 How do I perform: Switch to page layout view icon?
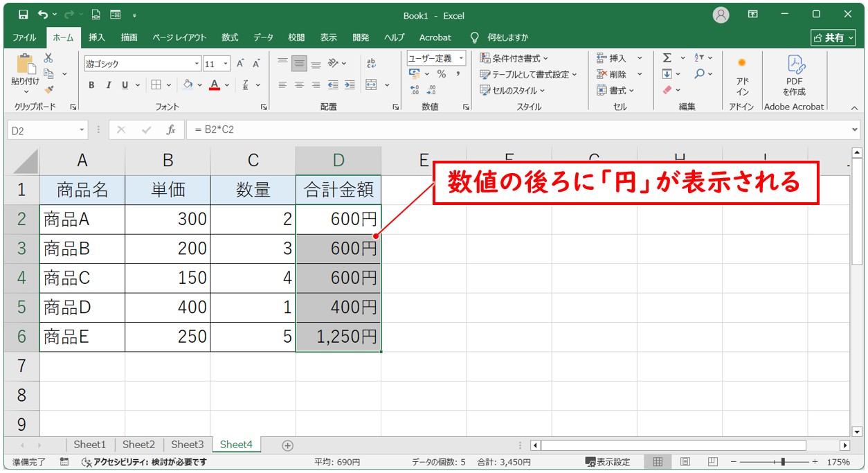(686, 461)
